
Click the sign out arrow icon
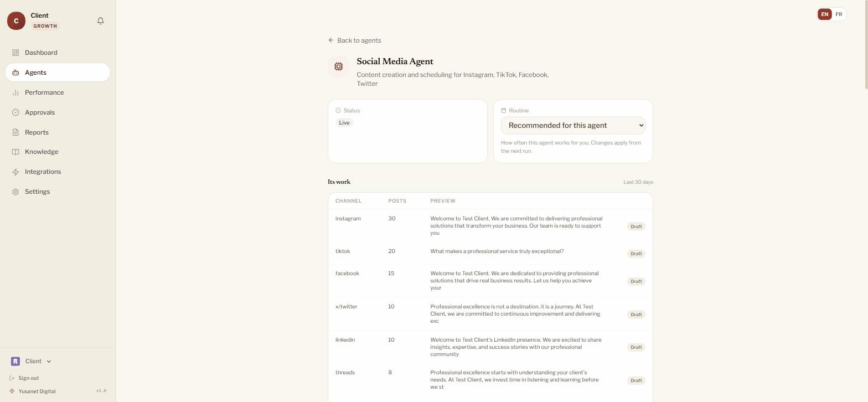(x=12, y=378)
